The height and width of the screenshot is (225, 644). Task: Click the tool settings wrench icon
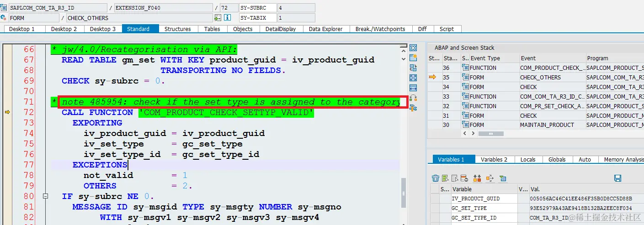tap(413, 108)
